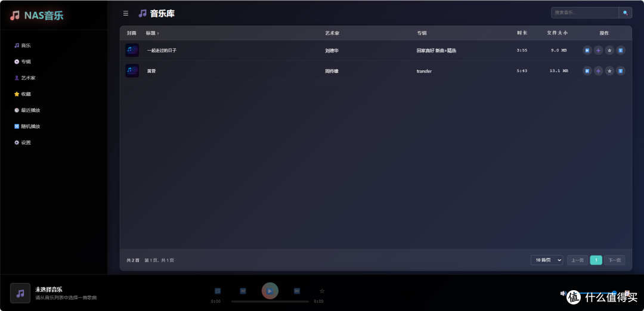The width and height of the screenshot is (644, 311).
Task: Click the NAS音乐 logo
Action: click(x=36, y=15)
